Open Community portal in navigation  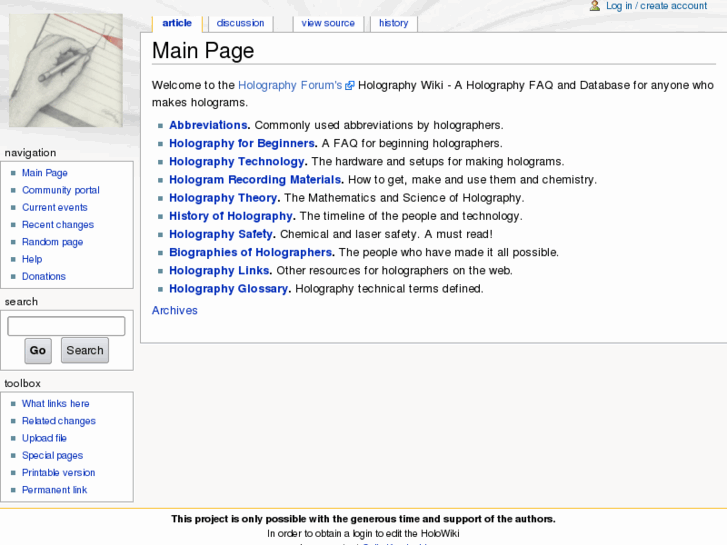tap(61, 190)
